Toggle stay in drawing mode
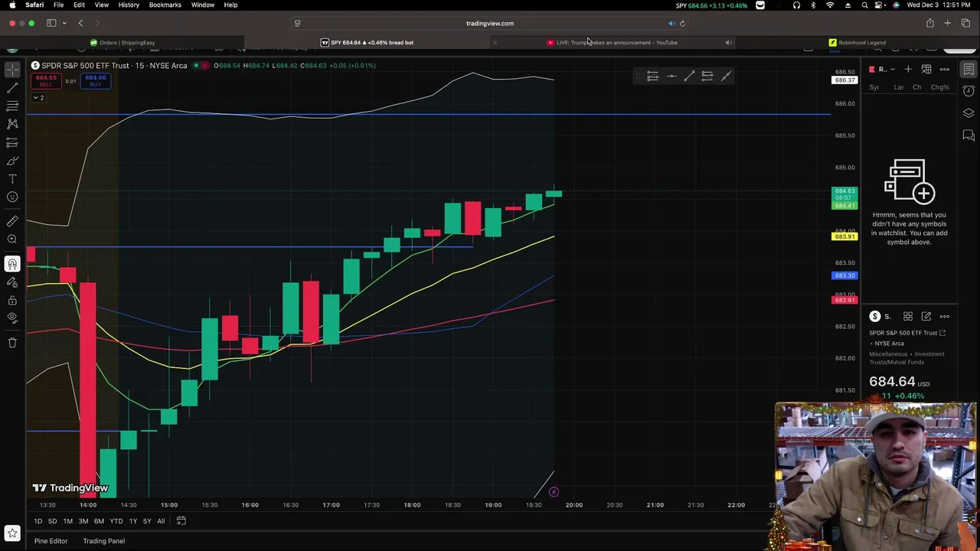Screen dimensions: 980x551 (12, 282)
